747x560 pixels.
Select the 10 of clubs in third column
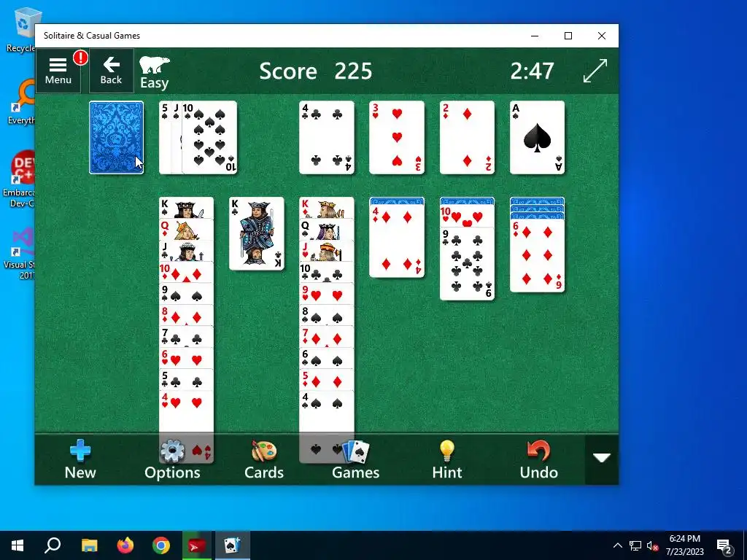pos(326,273)
